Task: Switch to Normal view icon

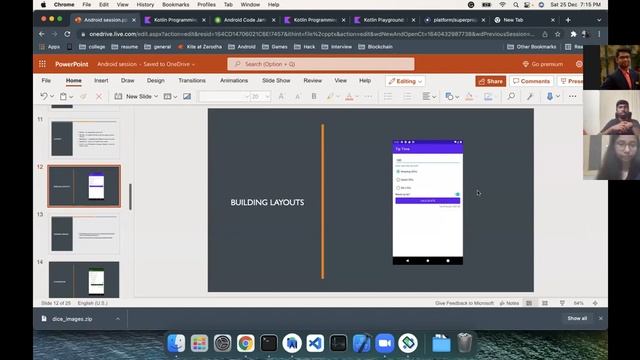Action: coord(529,303)
